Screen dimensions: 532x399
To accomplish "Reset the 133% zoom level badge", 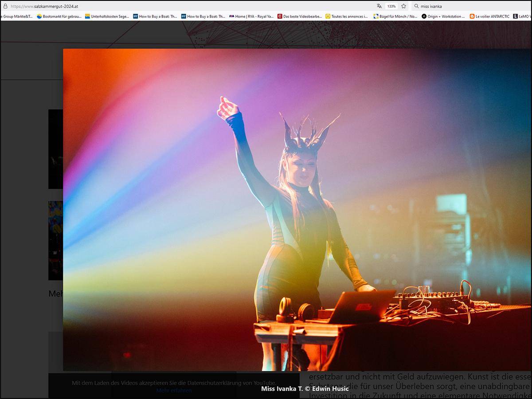I will click(x=391, y=6).
